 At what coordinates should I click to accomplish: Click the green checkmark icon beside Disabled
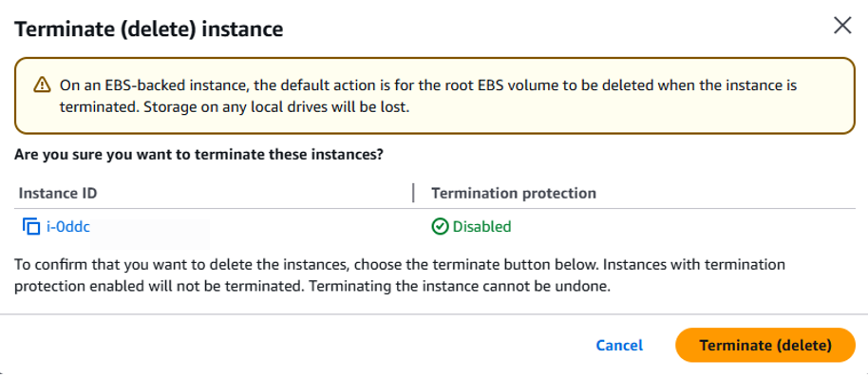440,227
